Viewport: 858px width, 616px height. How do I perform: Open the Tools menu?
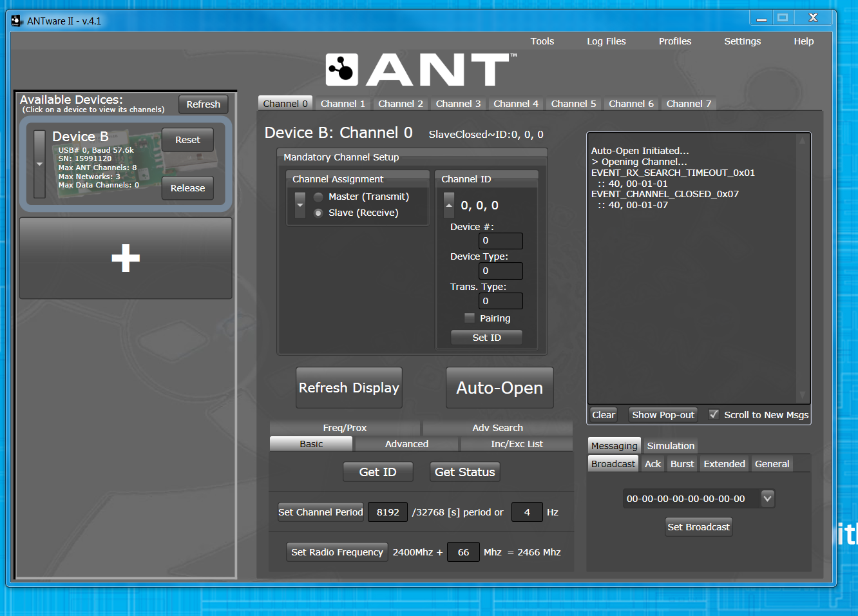(542, 41)
